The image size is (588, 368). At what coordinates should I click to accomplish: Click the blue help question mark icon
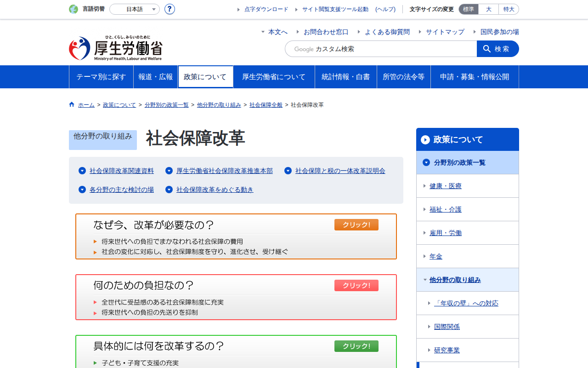coord(170,9)
